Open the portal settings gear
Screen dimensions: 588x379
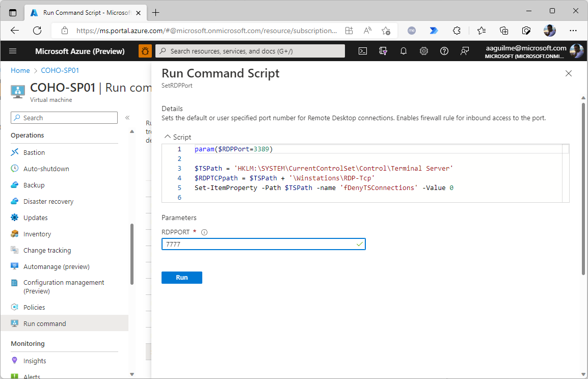[x=424, y=51]
